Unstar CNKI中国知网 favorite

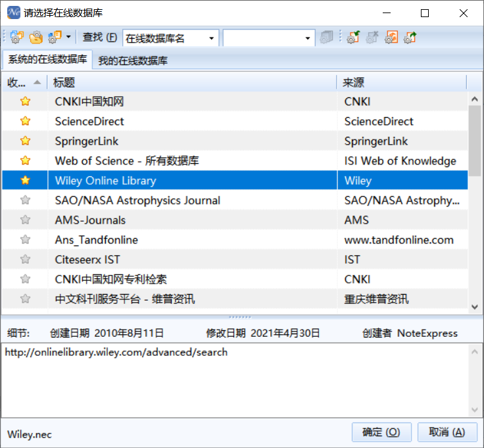click(x=25, y=101)
